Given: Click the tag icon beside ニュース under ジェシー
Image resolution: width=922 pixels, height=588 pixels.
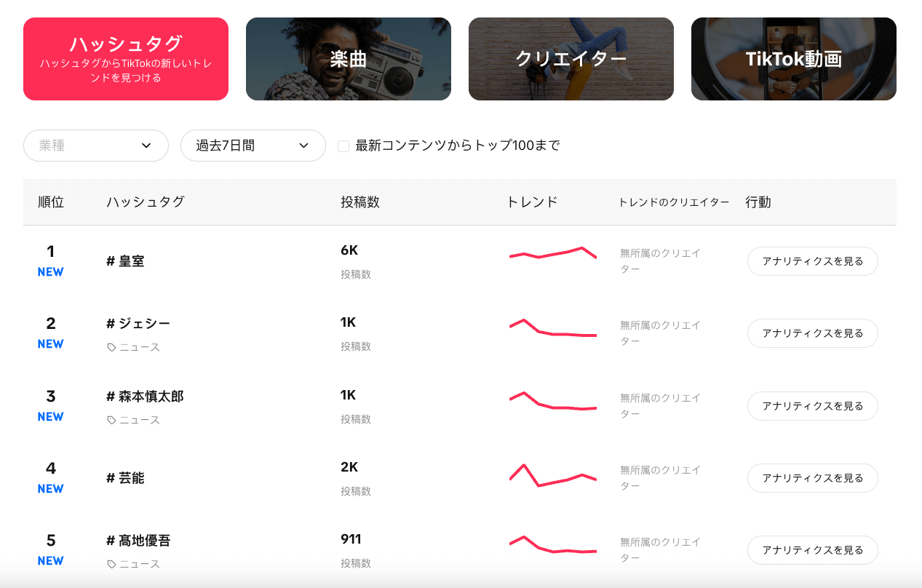Looking at the screenshot, I should 111,348.
